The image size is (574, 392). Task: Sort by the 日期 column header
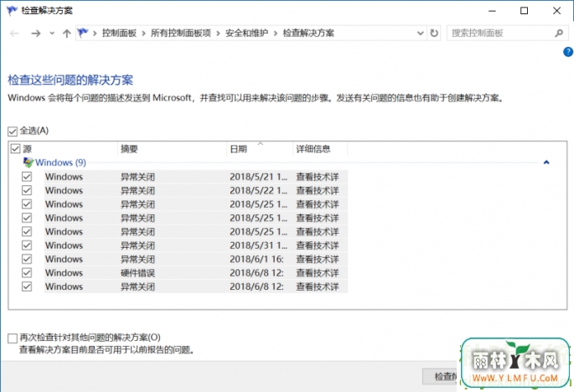238,149
